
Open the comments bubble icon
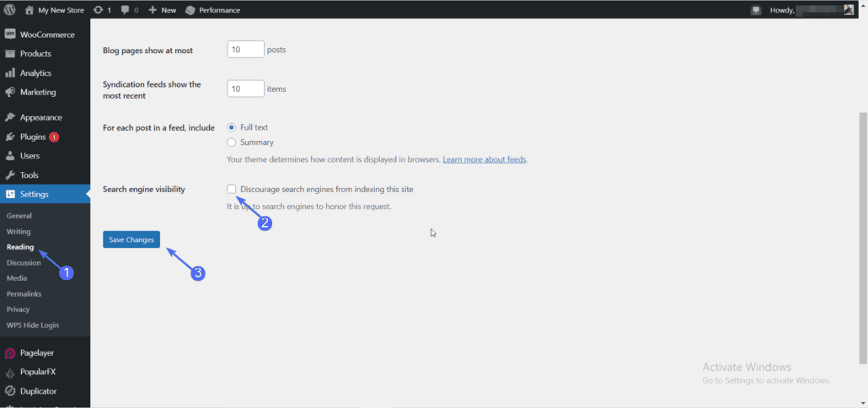(126, 10)
